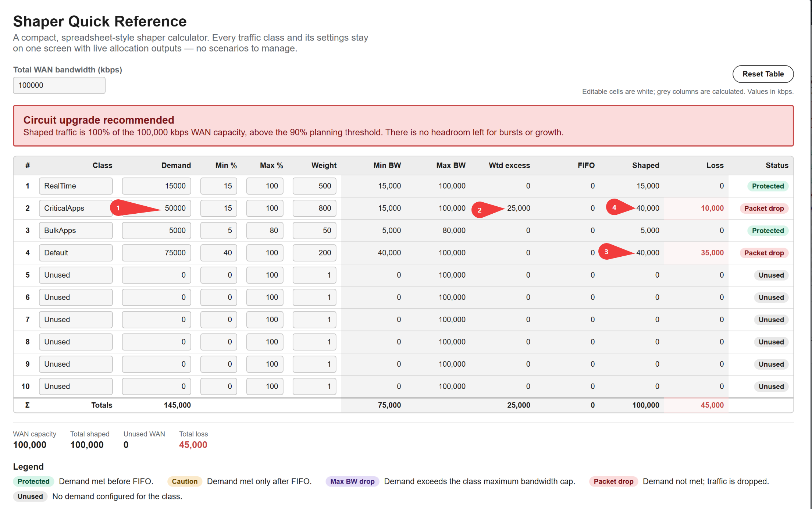
Task: Click the total demand 145,000
Action: (x=177, y=405)
